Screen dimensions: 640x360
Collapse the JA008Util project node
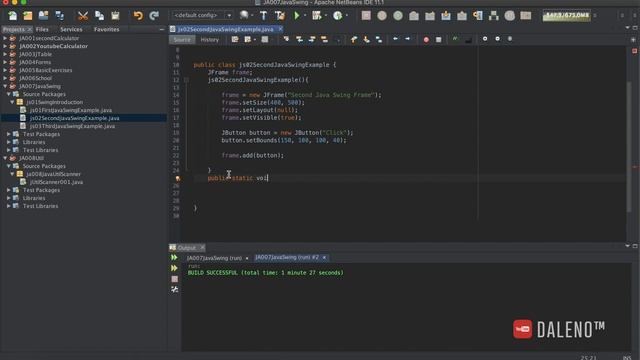pyautogui.click(x=5, y=158)
